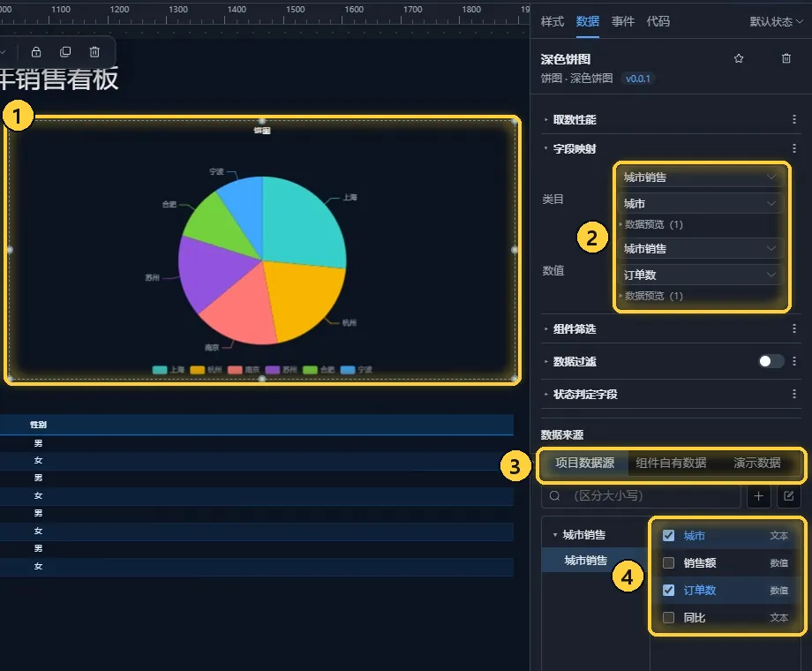
Task: Open the 数值 data source dropdown 城市销售
Action: 700,249
